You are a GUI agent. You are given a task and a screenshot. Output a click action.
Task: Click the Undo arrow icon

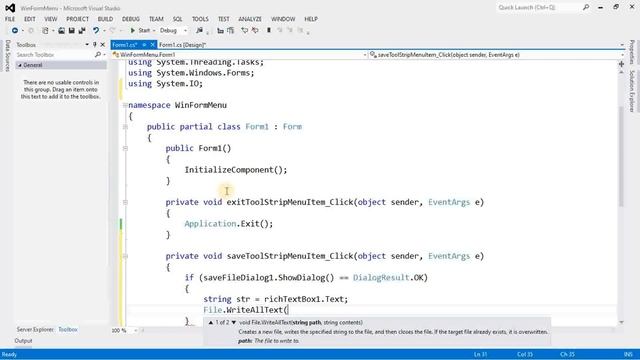96,31
